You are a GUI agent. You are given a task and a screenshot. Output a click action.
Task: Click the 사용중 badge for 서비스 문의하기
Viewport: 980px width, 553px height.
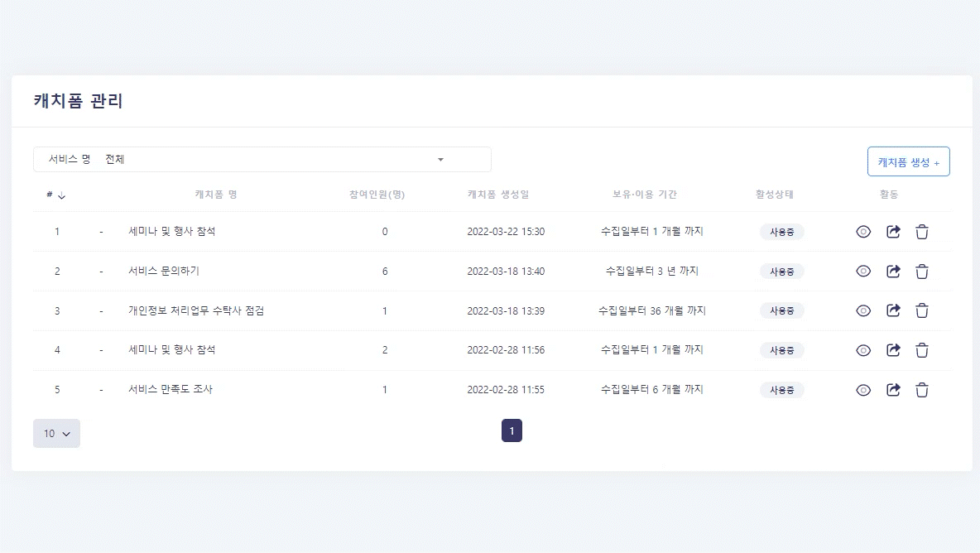click(x=781, y=272)
